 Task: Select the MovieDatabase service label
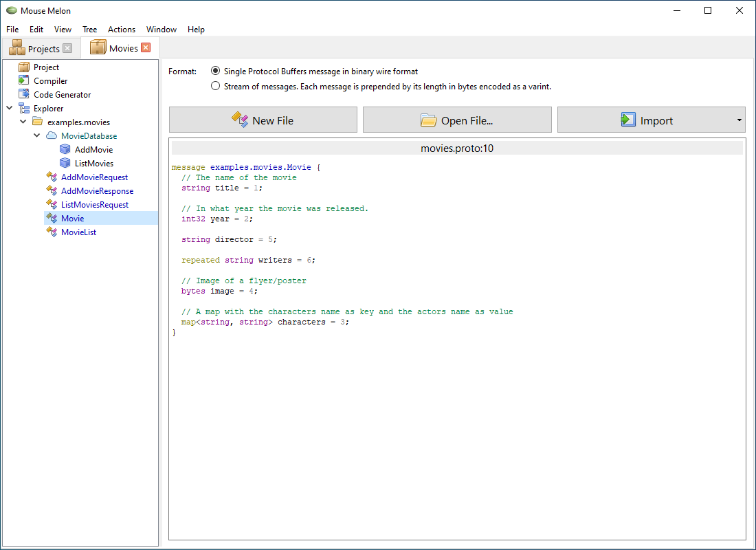(89, 135)
